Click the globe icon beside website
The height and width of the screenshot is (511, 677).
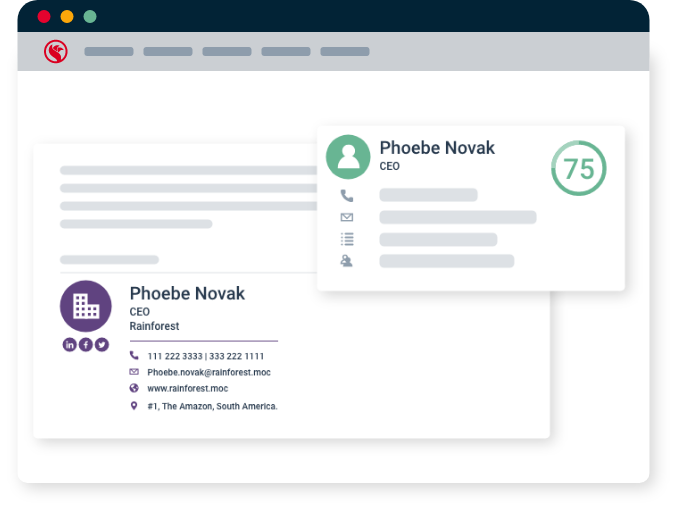134,388
